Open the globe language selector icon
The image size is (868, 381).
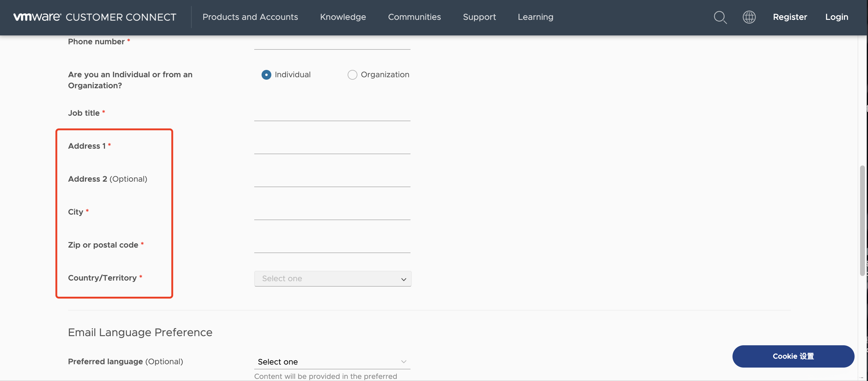749,17
